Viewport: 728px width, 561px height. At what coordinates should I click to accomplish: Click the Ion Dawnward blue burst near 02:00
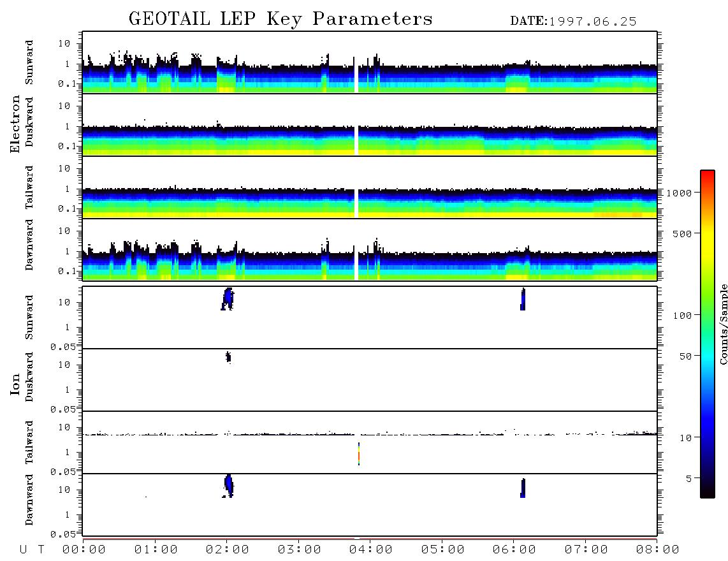(228, 486)
